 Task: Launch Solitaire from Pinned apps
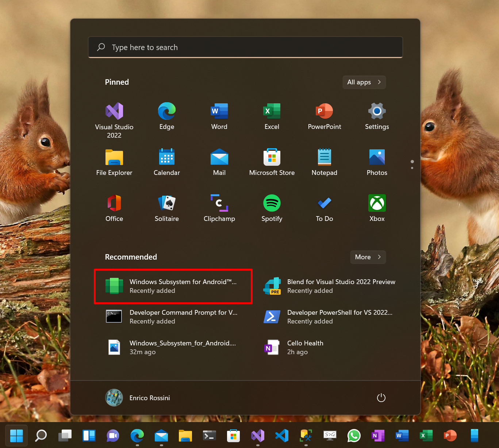166,208
